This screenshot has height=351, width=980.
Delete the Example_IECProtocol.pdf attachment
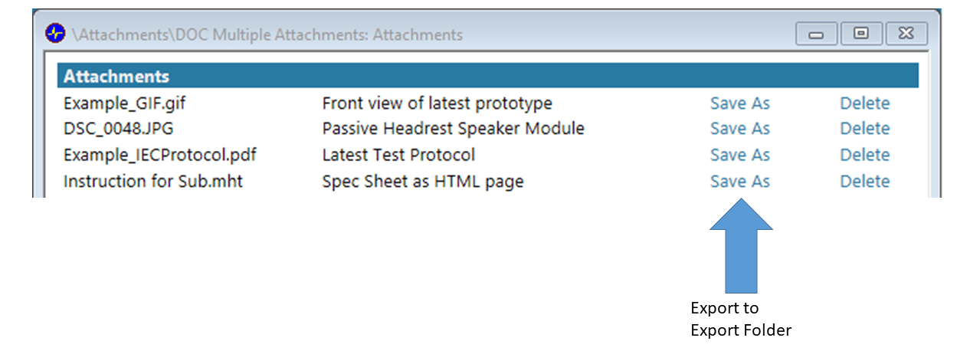[x=864, y=155]
